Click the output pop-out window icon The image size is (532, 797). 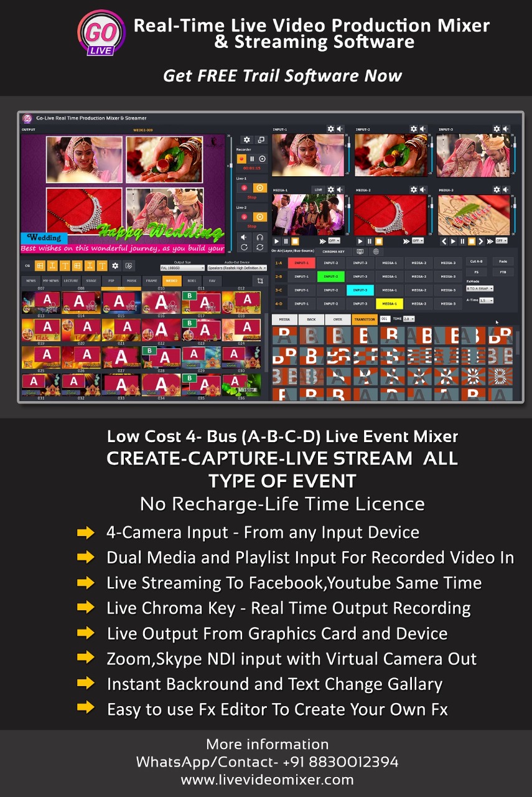(261, 140)
